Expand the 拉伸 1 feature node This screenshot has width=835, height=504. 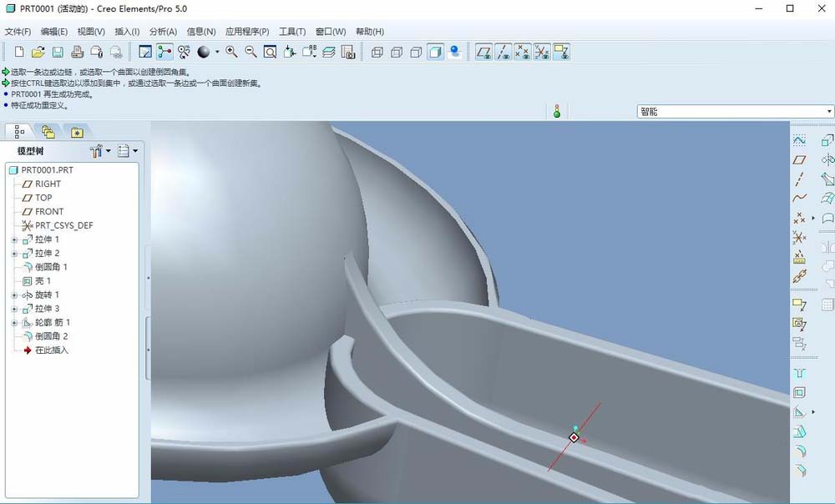point(14,240)
